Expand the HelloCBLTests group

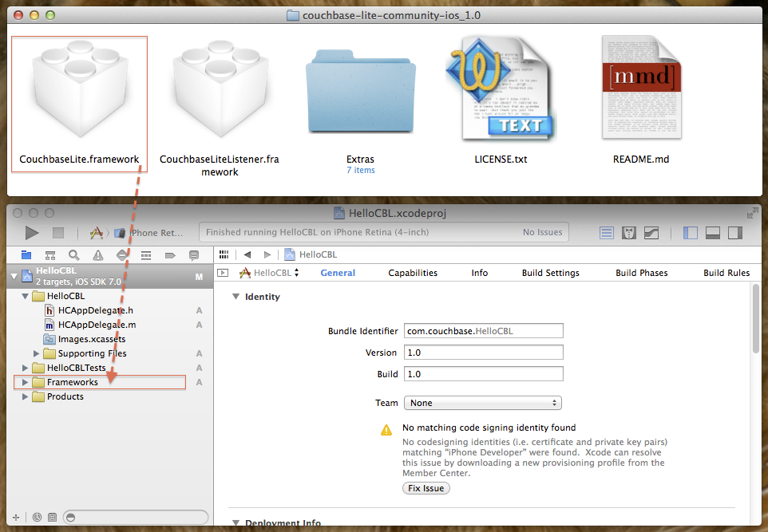pos(25,368)
